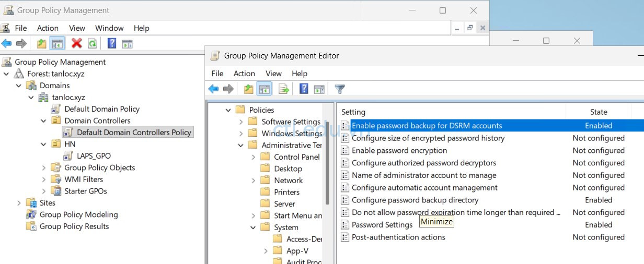Collapse the Domains tree node
Viewport: 644px width, 264px height.
pos(19,86)
